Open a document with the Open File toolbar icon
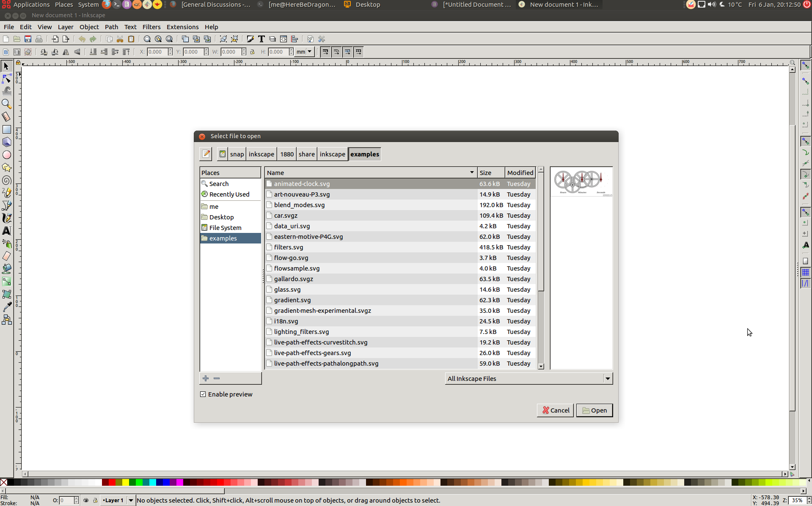The width and height of the screenshot is (812, 506). click(17, 39)
